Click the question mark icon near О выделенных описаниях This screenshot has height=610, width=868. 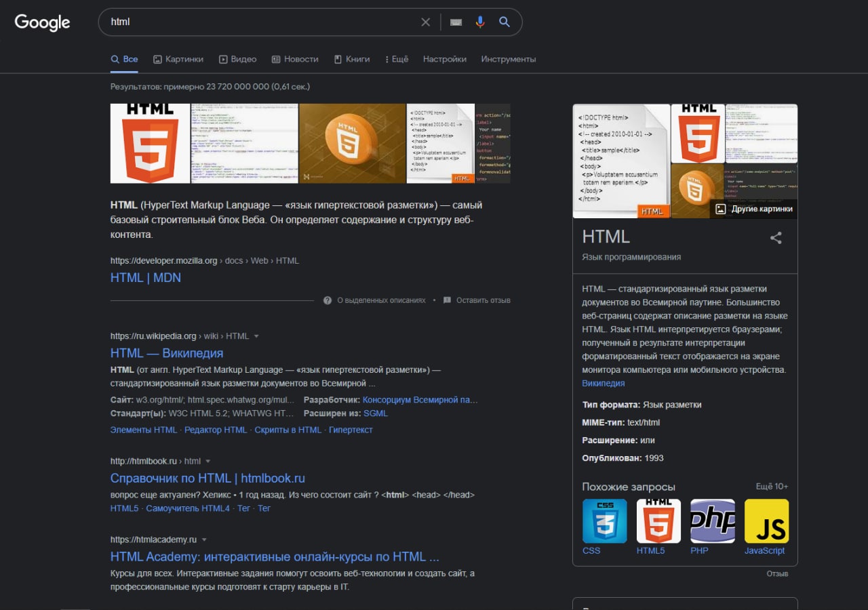[x=328, y=300]
